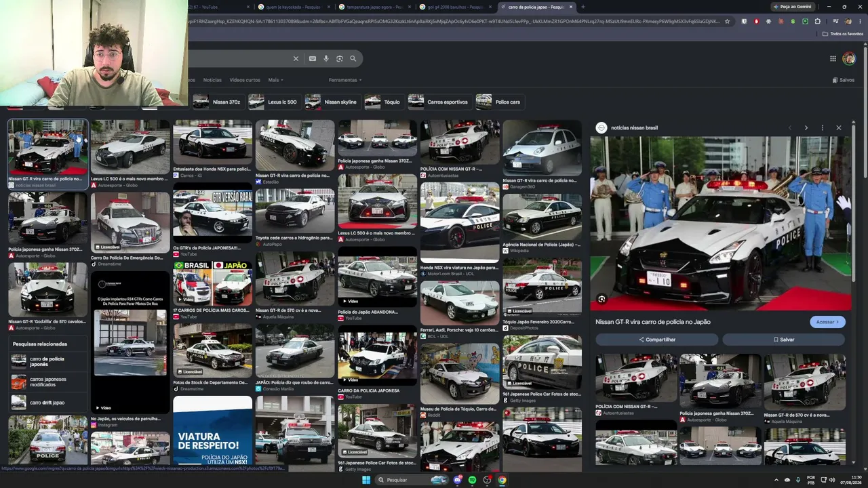Click the Acessar button in preview
Viewport: 868px width, 488px height.
coord(827,322)
